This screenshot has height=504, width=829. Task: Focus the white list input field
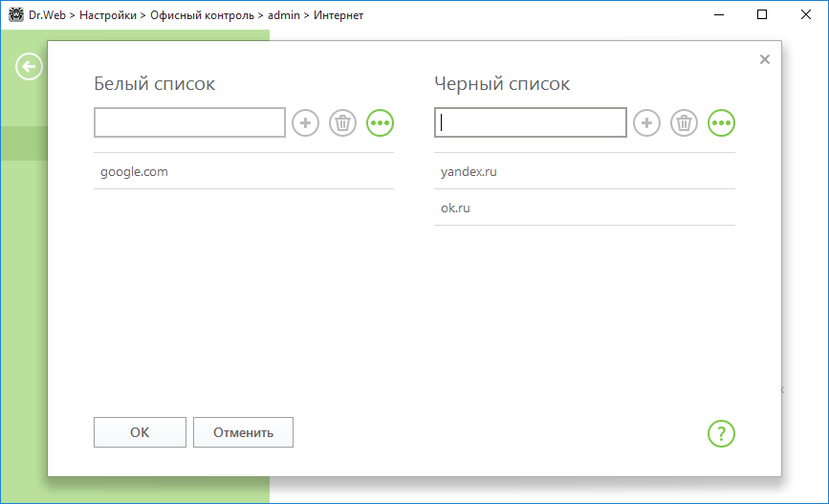(190, 122)
